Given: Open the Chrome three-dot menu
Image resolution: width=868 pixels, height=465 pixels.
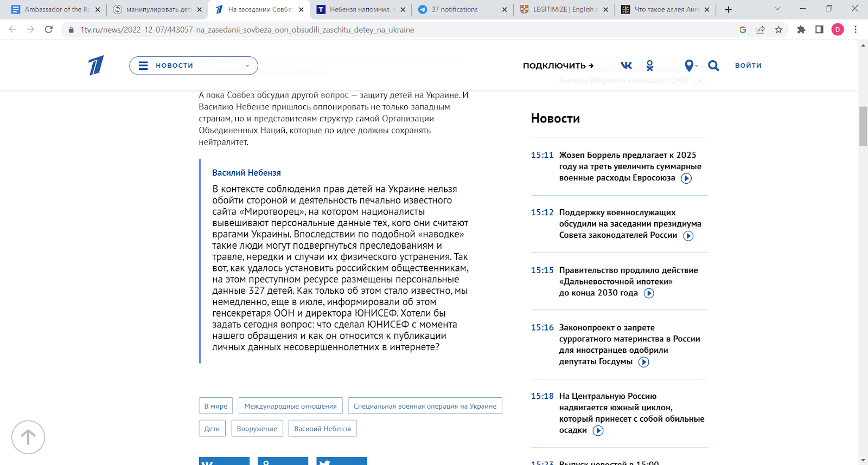Looking at the screenshot, I should pos(856,30).
